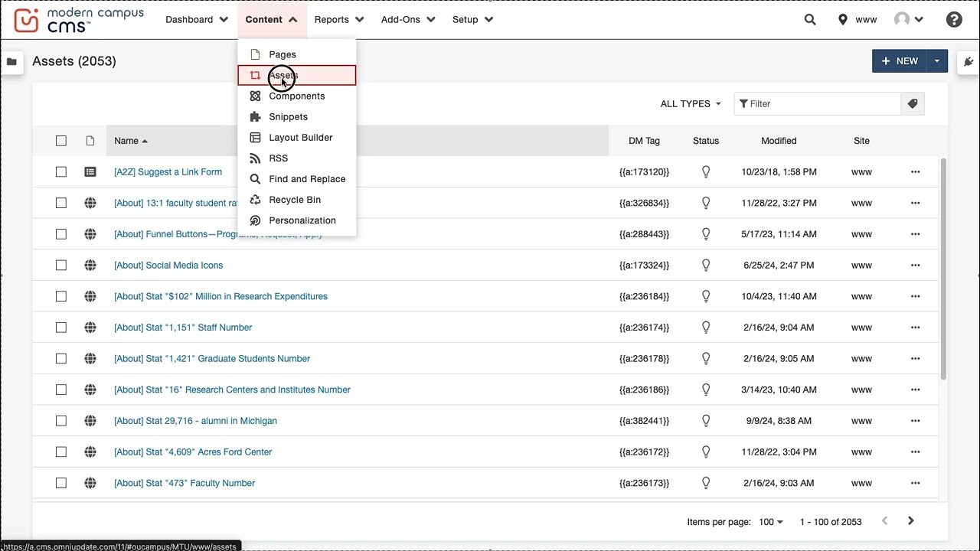980x551 pixels.
Task: Open the help question mark icon
Action: [x=954, y=20]
